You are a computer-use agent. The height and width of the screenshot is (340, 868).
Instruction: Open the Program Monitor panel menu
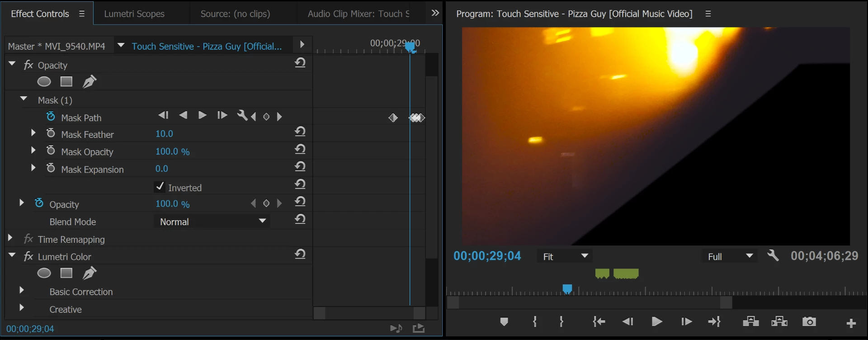(x=708, y=14)
